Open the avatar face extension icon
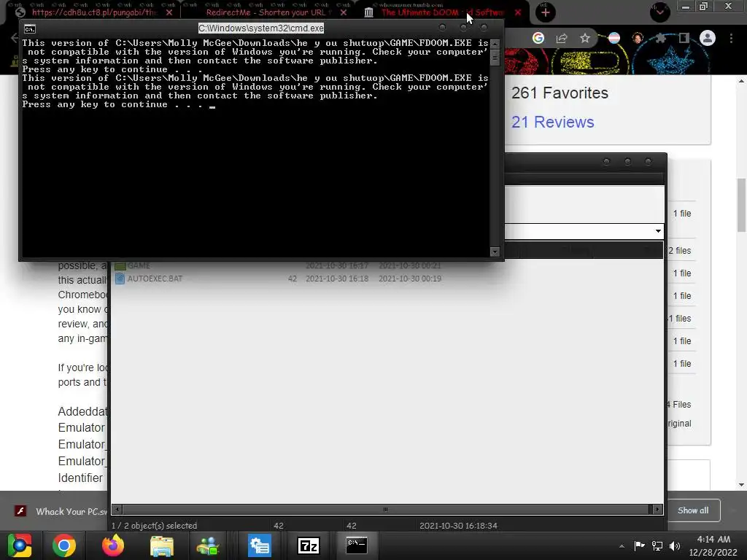The width and height of the screenshot is (747, 560). pos(638,38)
